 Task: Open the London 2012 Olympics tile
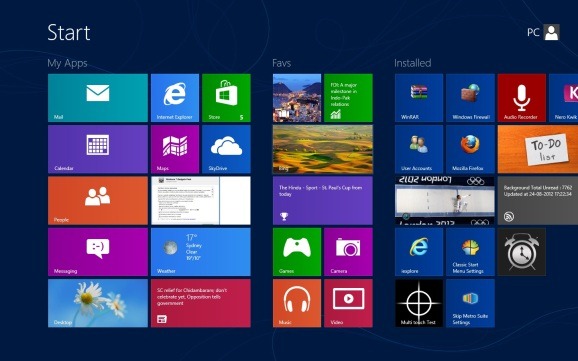tap(445, 200)
